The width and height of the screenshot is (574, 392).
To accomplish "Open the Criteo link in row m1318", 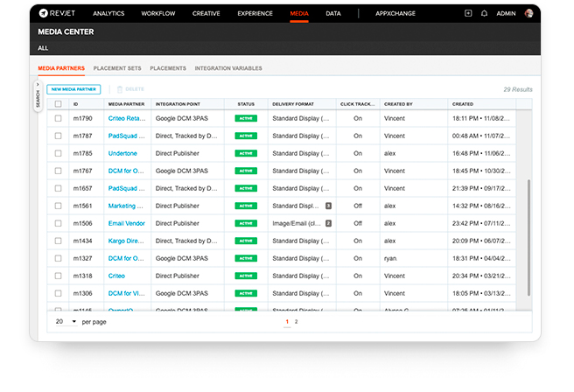I will pyautogui.click(x=116, y=276).
